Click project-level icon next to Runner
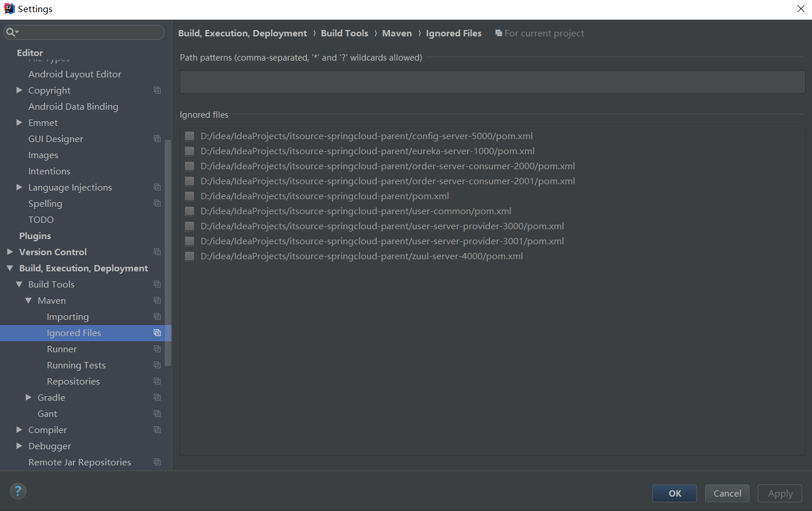 pyautogui.click(x=157, y=349)
